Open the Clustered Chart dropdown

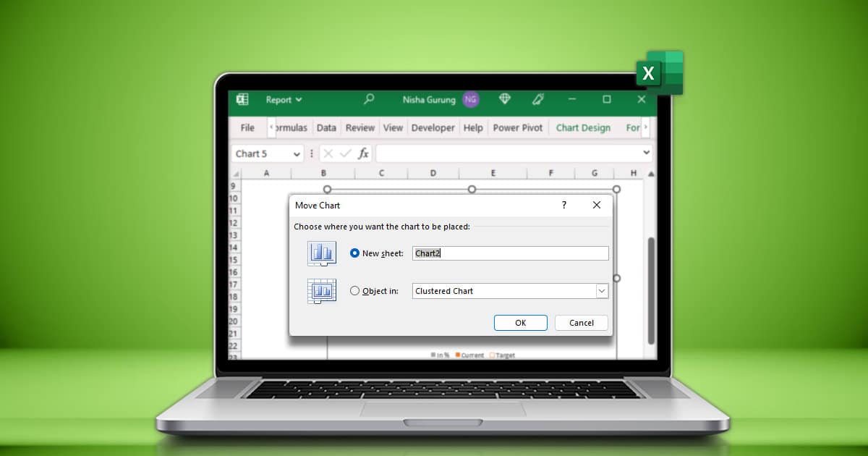point(602,291)
